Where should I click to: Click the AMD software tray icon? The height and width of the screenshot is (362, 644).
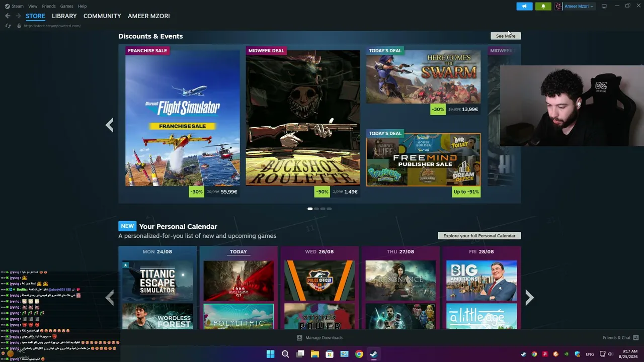545,354
